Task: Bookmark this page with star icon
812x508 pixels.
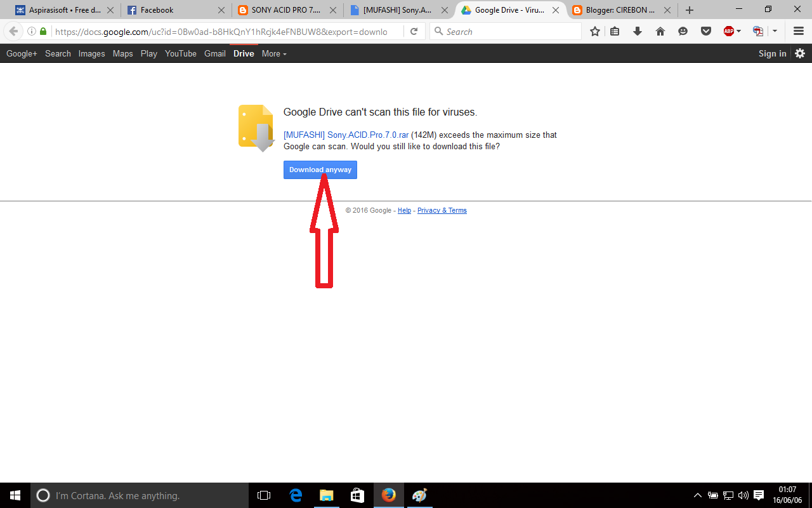Action: pyautogui.click(x=595, y=31)
